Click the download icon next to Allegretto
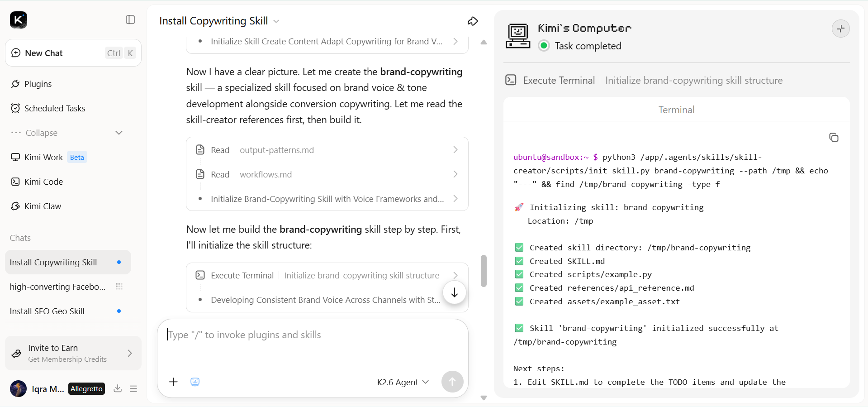Screen dimensions: 868x407 [118, 388]
